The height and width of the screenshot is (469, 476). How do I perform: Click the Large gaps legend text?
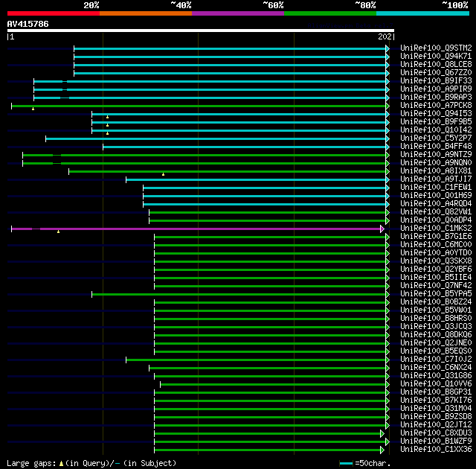(x=31, y=463)
